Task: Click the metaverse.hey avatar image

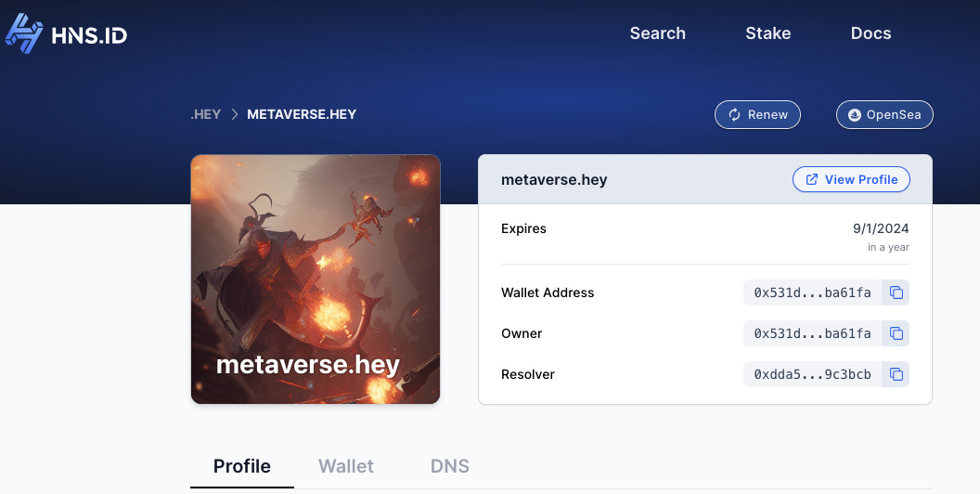Action: [316, 279]
